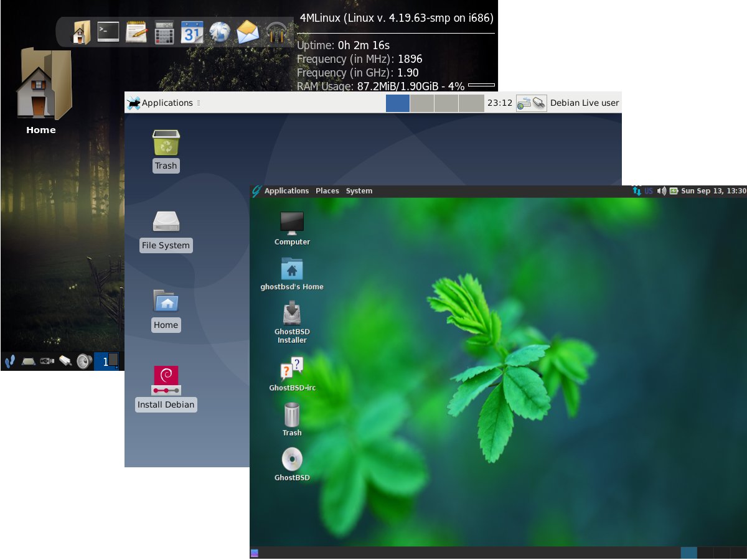The height and width of the screenshot is (560, 747).
Task: Switch to the fourth workspace in the Debian panel
Action: [x=471, y=103]
